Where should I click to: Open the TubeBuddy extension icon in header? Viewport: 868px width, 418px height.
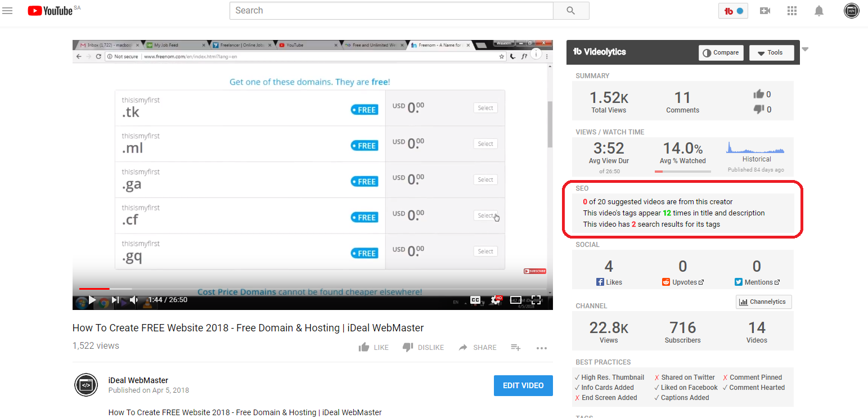click(732, 11)
